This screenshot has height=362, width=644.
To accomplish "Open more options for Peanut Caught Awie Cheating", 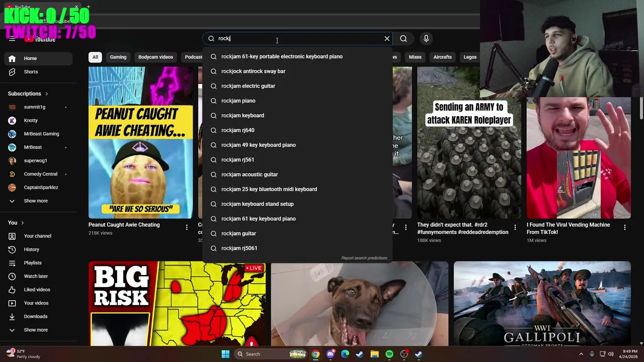I will (x=187, y=227).
